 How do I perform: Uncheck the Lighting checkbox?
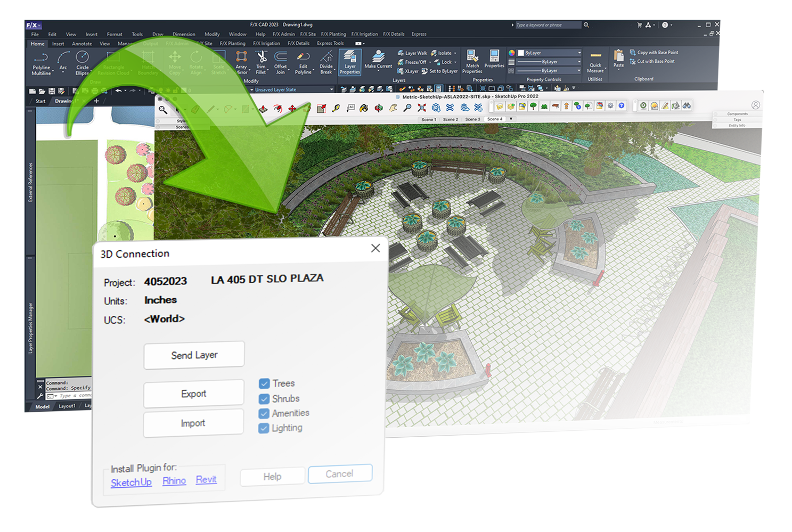click(264, 428)
